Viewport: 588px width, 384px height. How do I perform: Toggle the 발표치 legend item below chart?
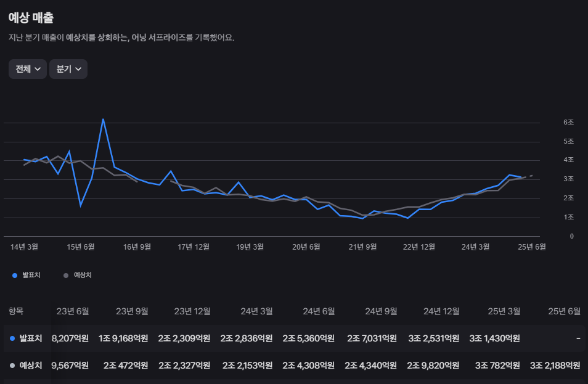[x=27, y=276]
